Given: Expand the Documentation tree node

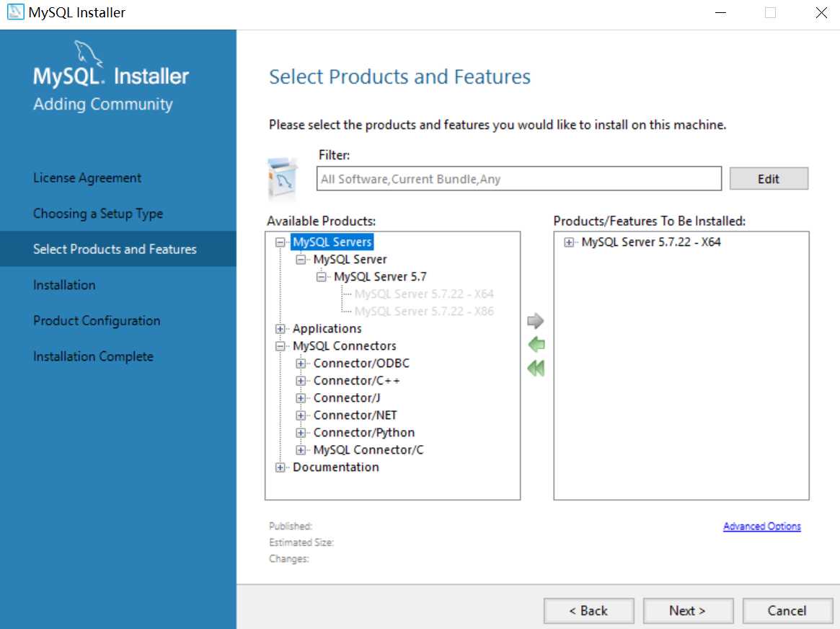Looking at the screenshot, I should 280,467.
